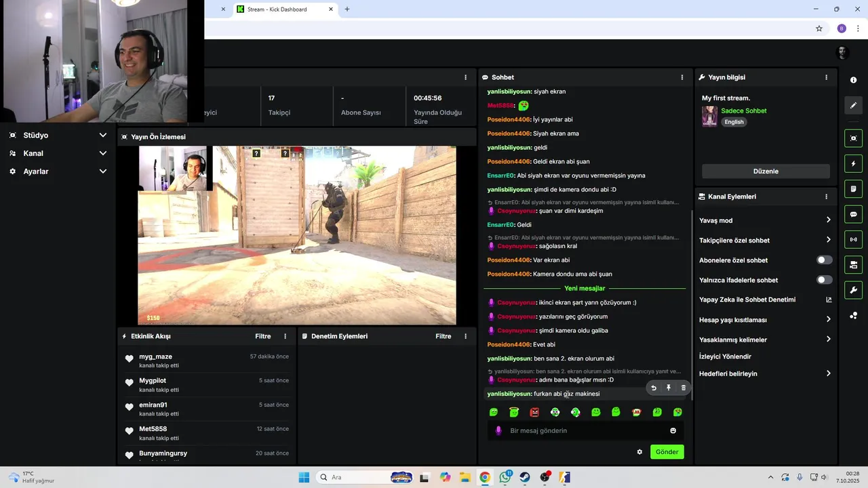Open Chrome three-dot menu
The height and width of the screenshot is (488, 868).
(859, 28)
